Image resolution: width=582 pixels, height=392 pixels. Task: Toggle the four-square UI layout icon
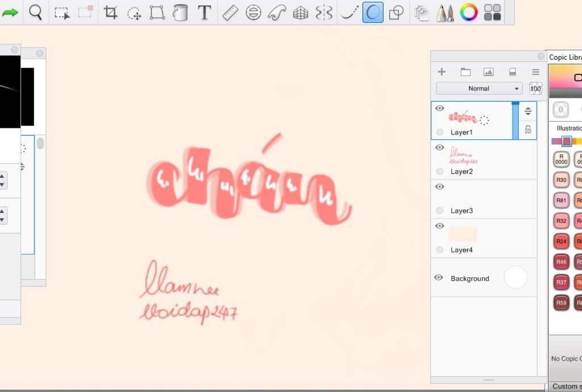tap(493, 12)
